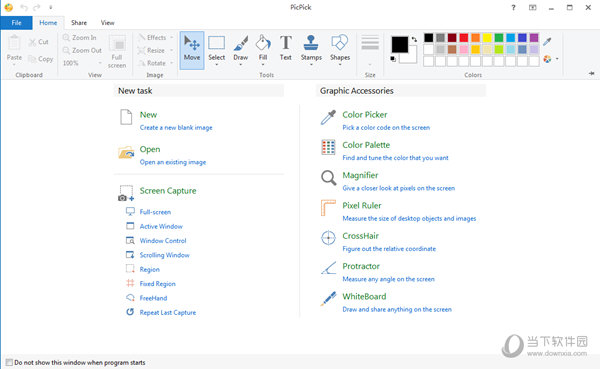Click the Pixel Ruler icon
The image size is (600, 369).
pyautogui.click(x=328, y=208)
